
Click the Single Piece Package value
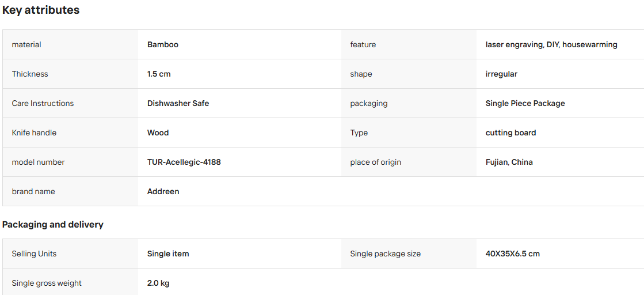tap(525, 103)
